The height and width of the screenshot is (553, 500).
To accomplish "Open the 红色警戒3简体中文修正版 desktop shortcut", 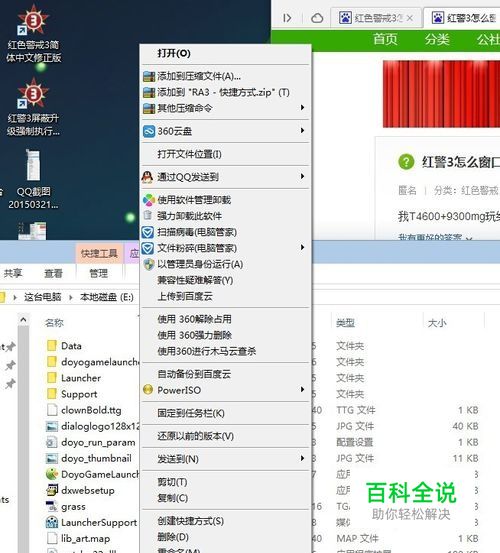I will [33, 34].
